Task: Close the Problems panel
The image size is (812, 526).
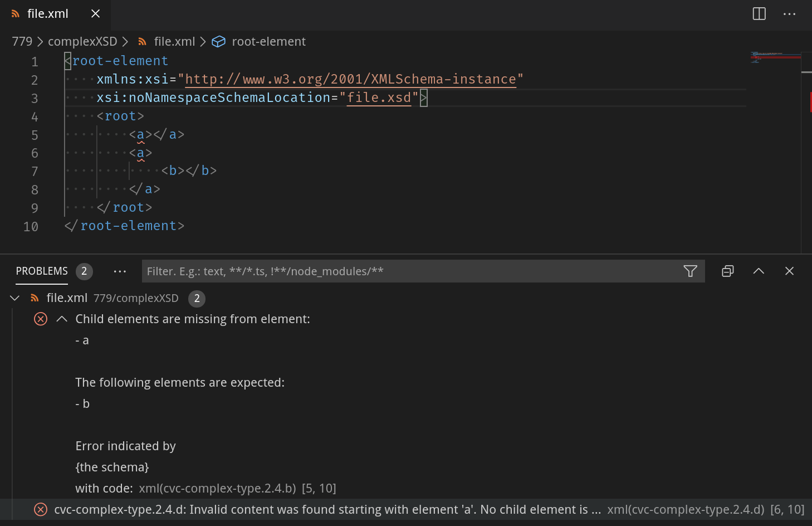Action: click(789, 271)
